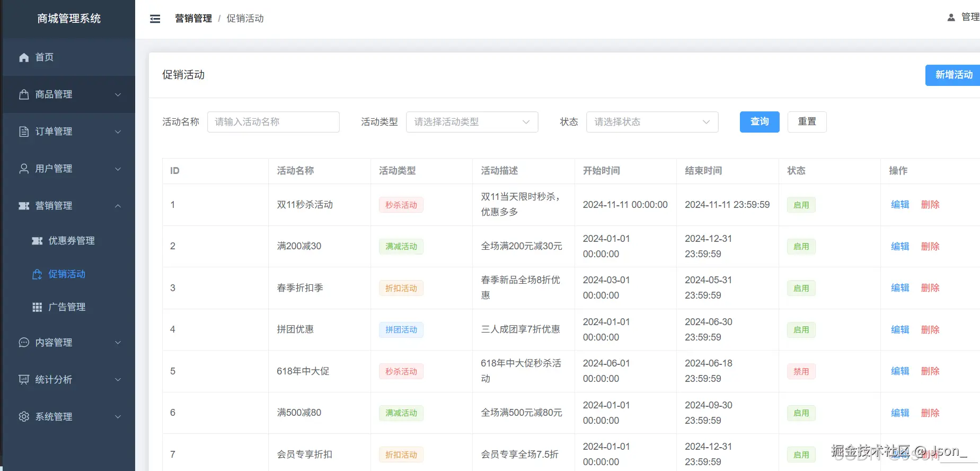Image resolution: width=980 pixels, height=471 pixels.
Task: Click the 营销管理 breadcrumb
Action: coord(193,19)
